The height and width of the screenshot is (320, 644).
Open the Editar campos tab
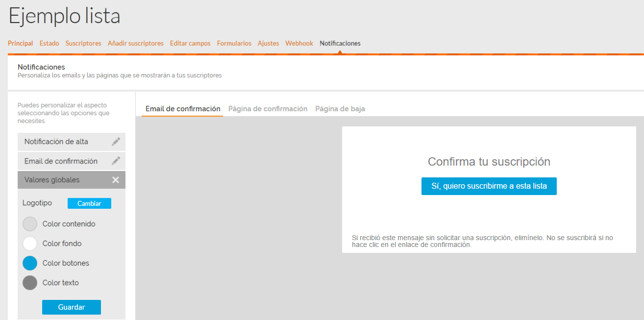tap(190, 43)
